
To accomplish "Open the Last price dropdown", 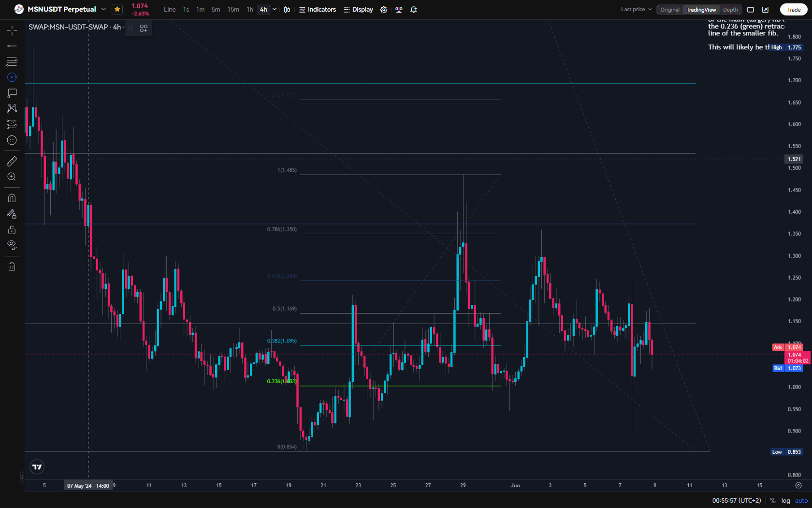I will click(x=636, y=10).
